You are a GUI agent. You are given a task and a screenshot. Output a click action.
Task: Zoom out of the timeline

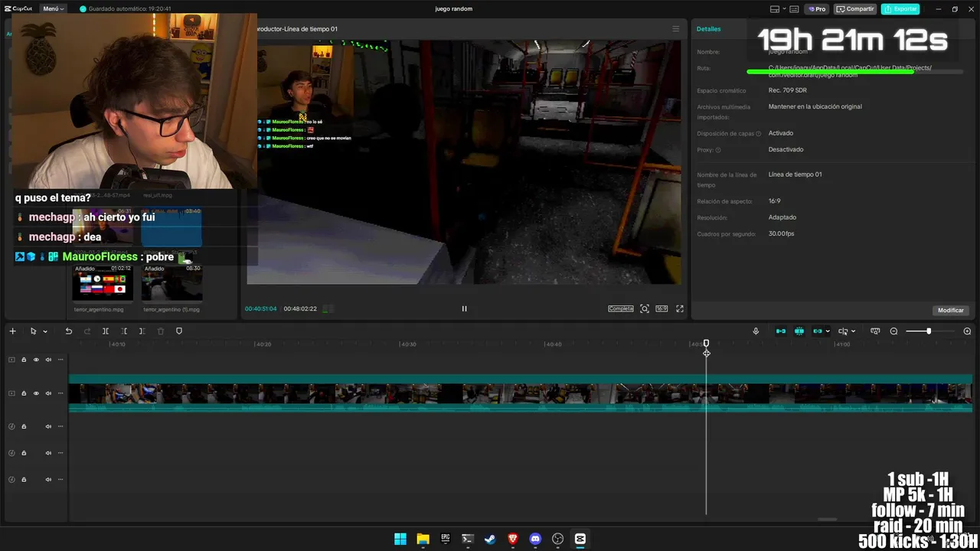pyautogui.click(x=893, y=331)
